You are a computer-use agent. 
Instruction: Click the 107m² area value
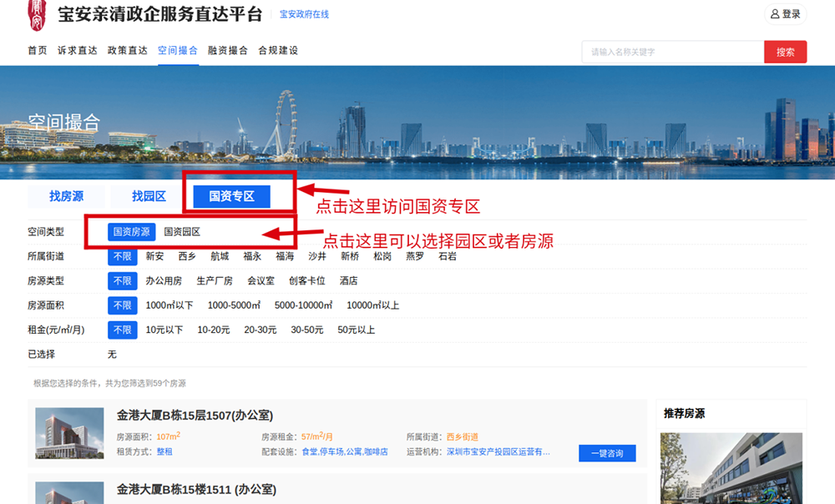[169, 436]
